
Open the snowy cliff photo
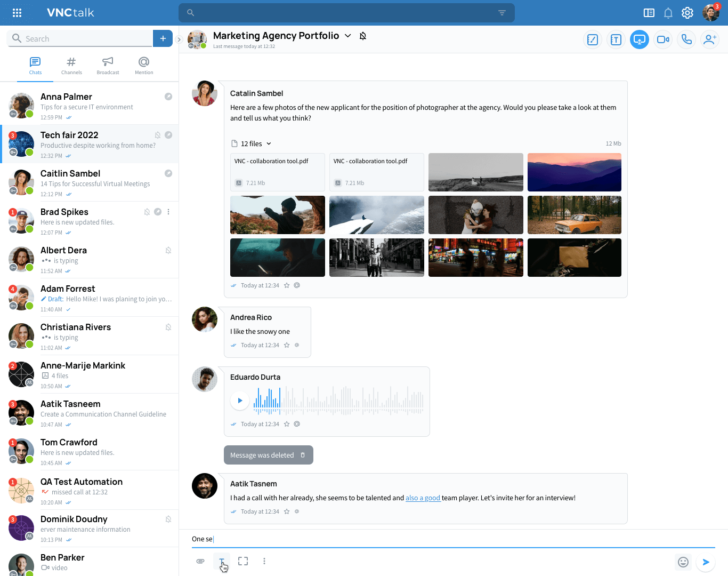pos(377,215)
